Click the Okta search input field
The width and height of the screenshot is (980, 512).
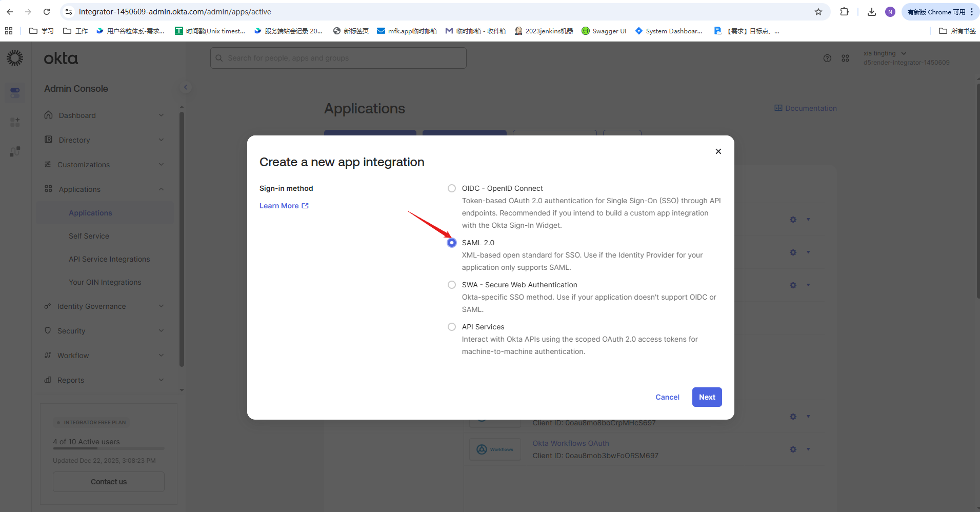(x=338, y=58)
